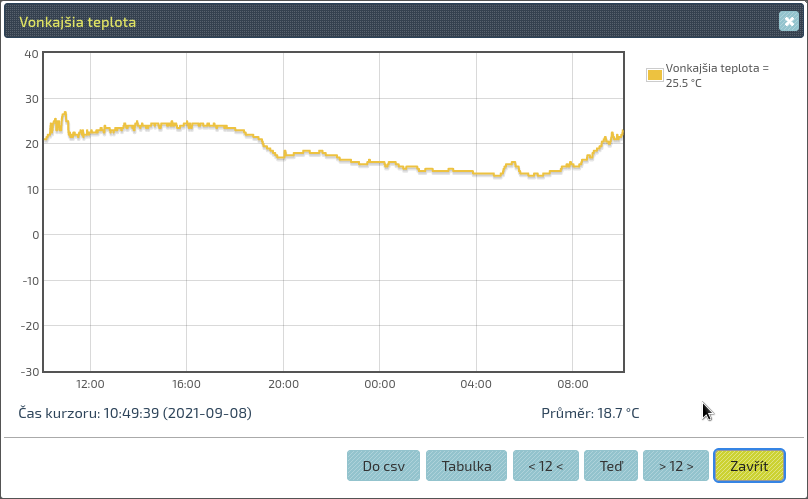Image resolution: width=808 pixels, height=499 pixels.
Task: Click the yellow Zavřít button
Action: tap(749, 465)
